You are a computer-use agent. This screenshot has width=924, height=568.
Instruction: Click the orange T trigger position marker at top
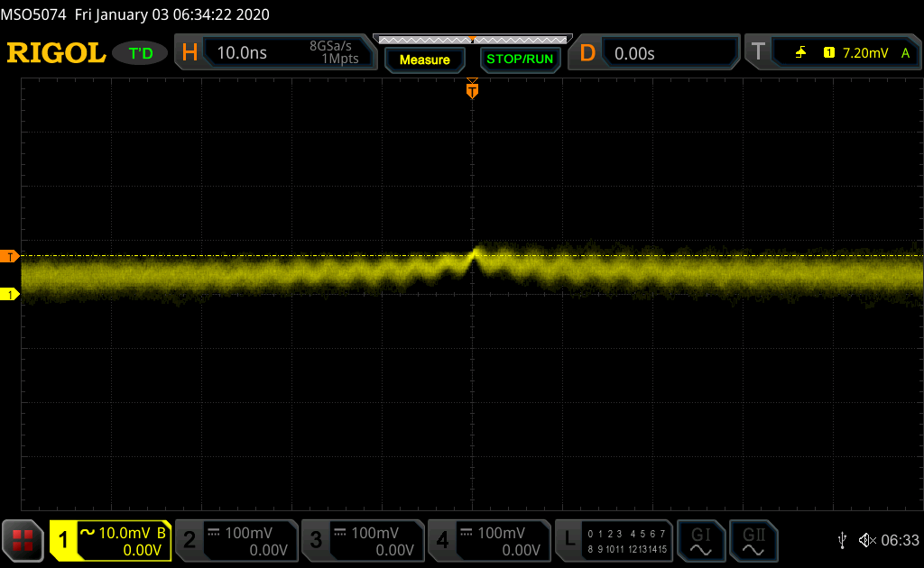(x=472, y=89)
